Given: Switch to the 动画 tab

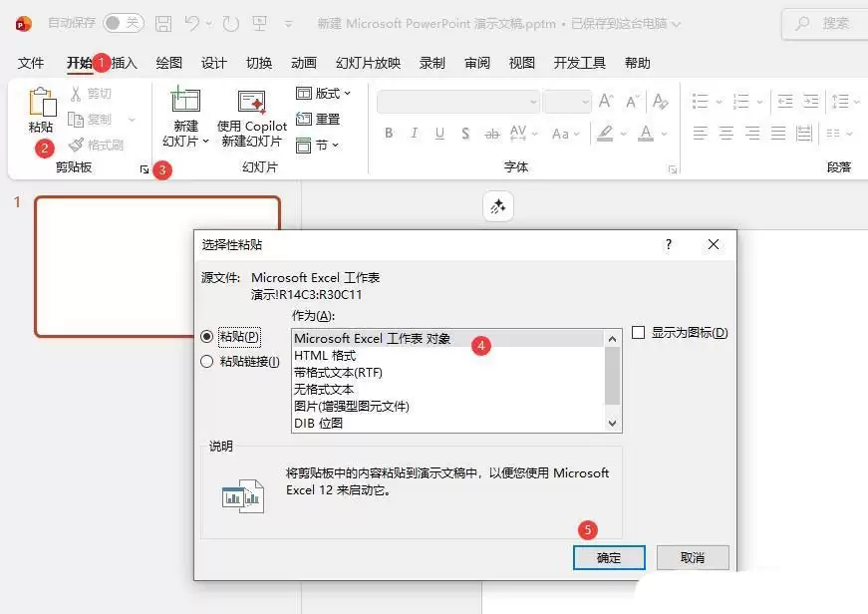Looking at the screenshot, I should (304, 63).
